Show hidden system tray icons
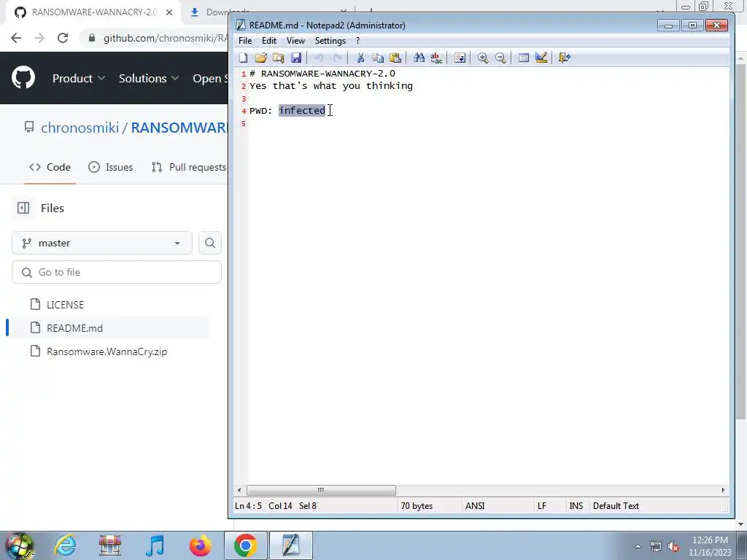 tap(638, 546)
